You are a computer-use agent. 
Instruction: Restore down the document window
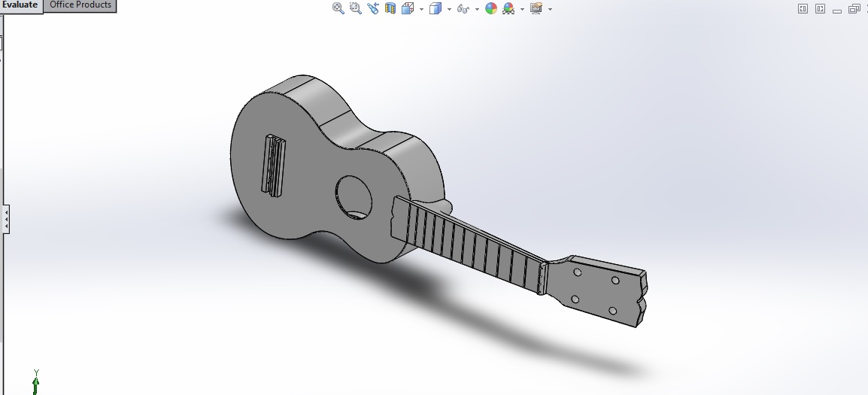click(854, 8)
